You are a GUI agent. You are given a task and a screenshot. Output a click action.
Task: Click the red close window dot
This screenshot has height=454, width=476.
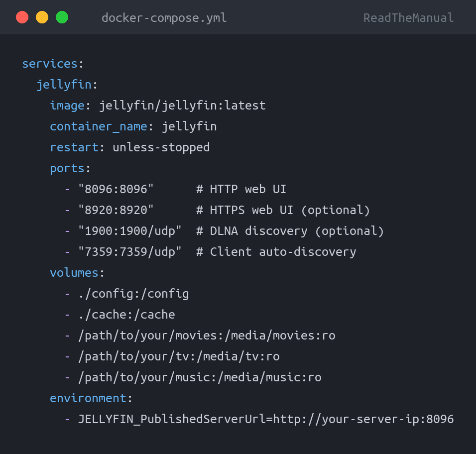click(22, 17)
